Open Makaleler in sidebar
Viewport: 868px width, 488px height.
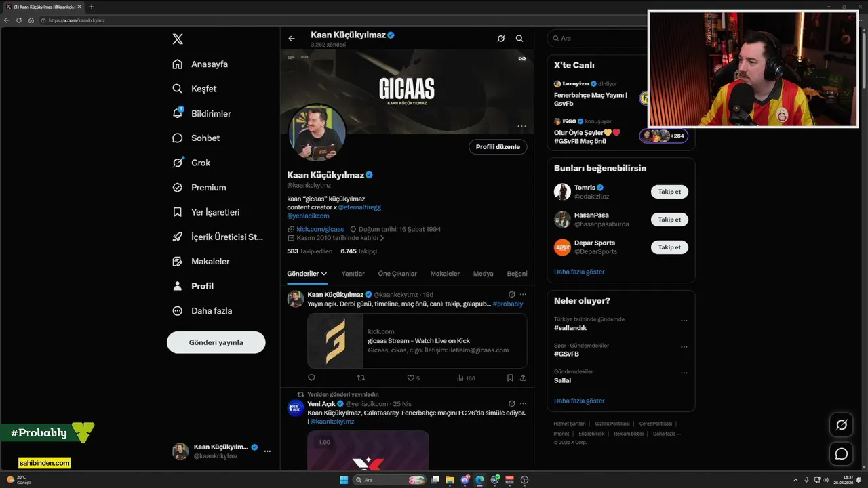pyautogui.click(x=201, y=262)
